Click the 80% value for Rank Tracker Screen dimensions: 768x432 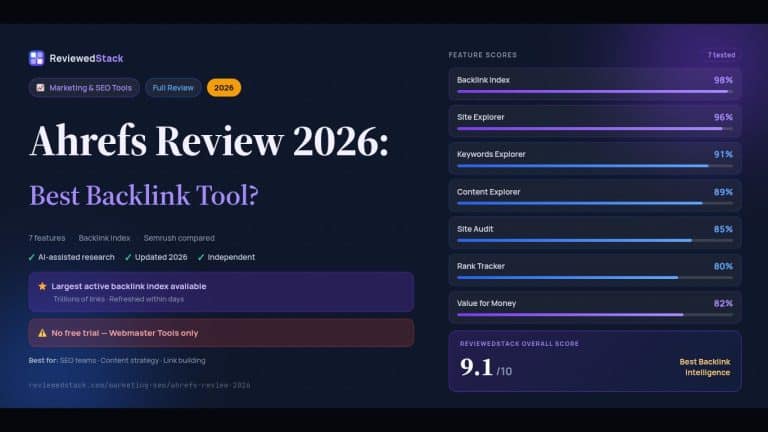tap(723, 266)
